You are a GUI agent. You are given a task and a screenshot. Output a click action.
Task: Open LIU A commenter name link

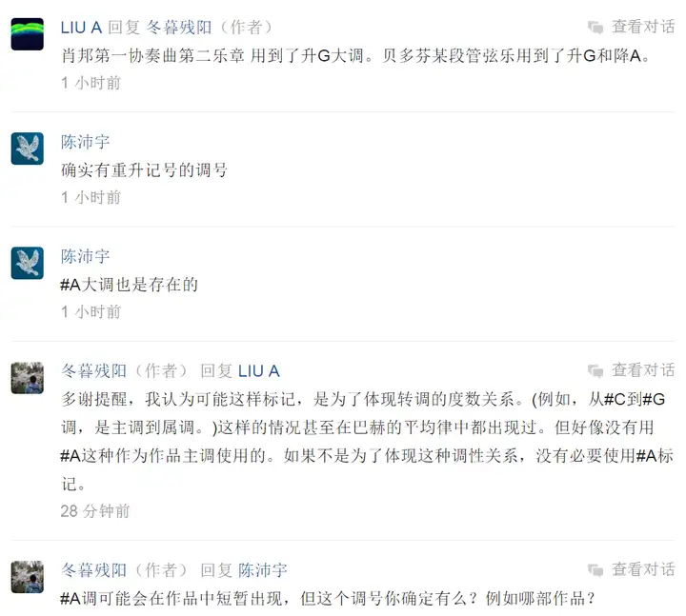click(81, 28)
